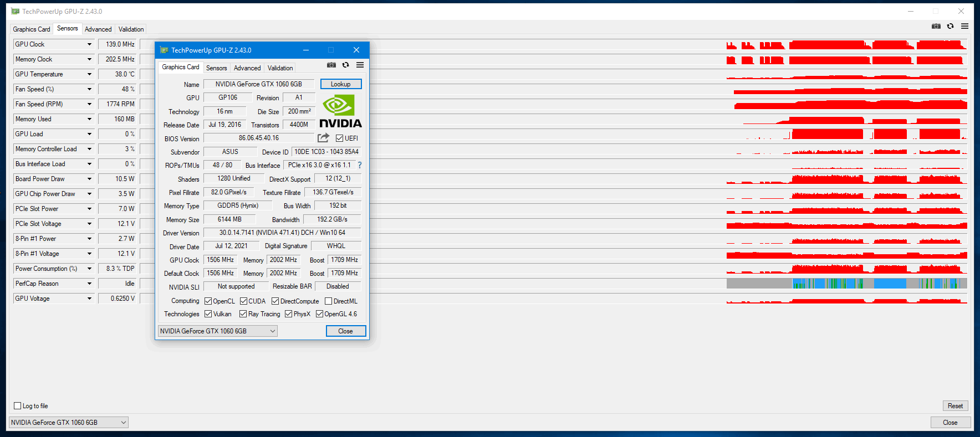Open Fan Speed (RPM) sensor dropdown arrow
The height and width of the screenshot is (437, 980).
[89, 104]
